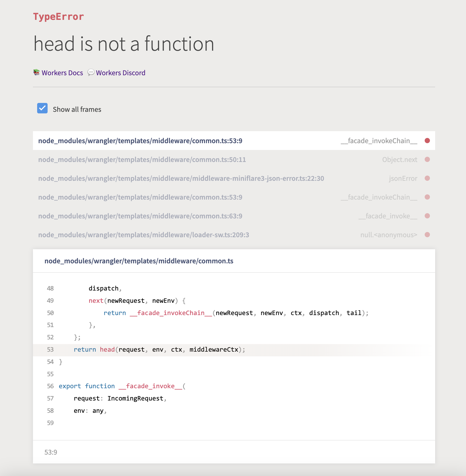The image size is (466, 476).
Task: Uncheck the Show all frames checkbox
Action: [42, 108]
